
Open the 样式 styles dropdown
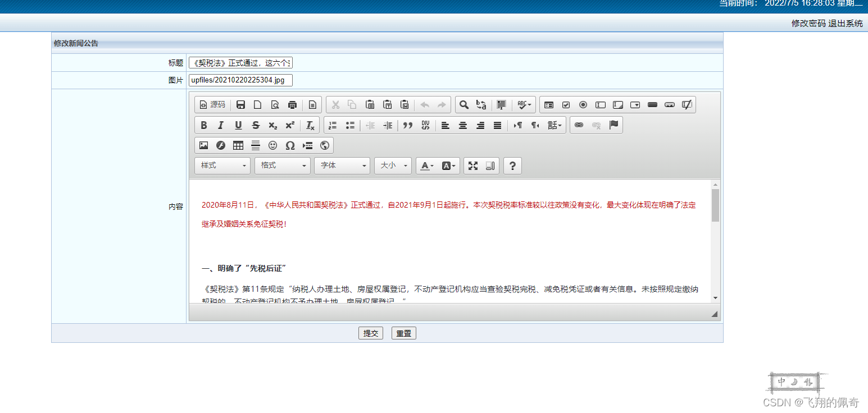point(222,166)
